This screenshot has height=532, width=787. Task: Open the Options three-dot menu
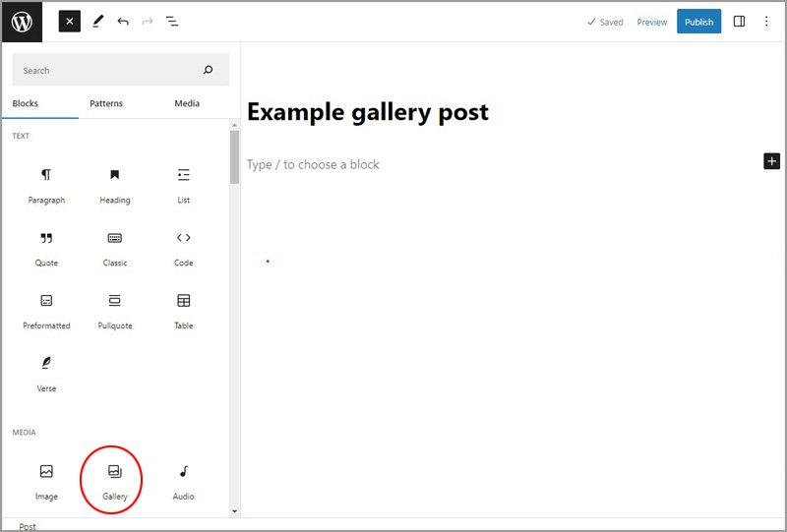click(766, 22)
